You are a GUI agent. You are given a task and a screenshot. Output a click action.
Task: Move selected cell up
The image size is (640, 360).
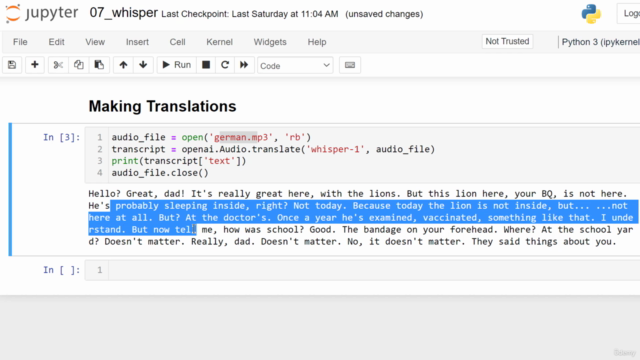point(123,65)
